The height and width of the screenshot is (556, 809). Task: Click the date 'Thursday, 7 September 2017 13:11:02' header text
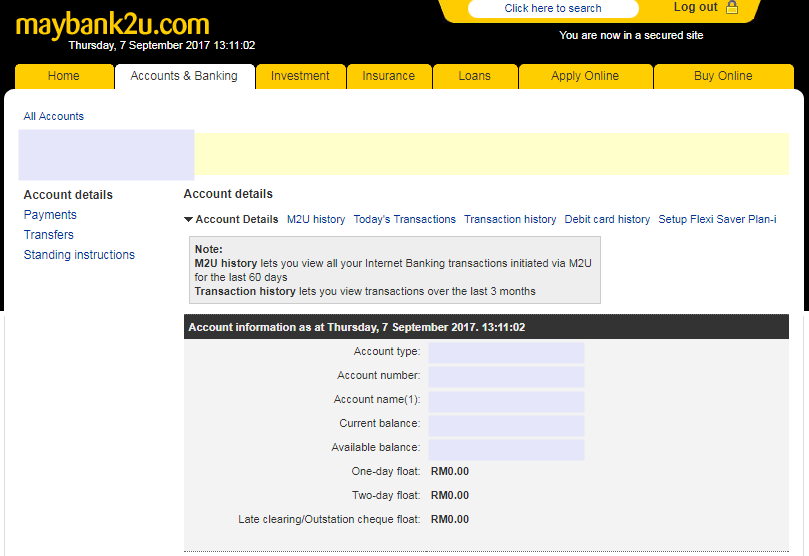point(162,45)
